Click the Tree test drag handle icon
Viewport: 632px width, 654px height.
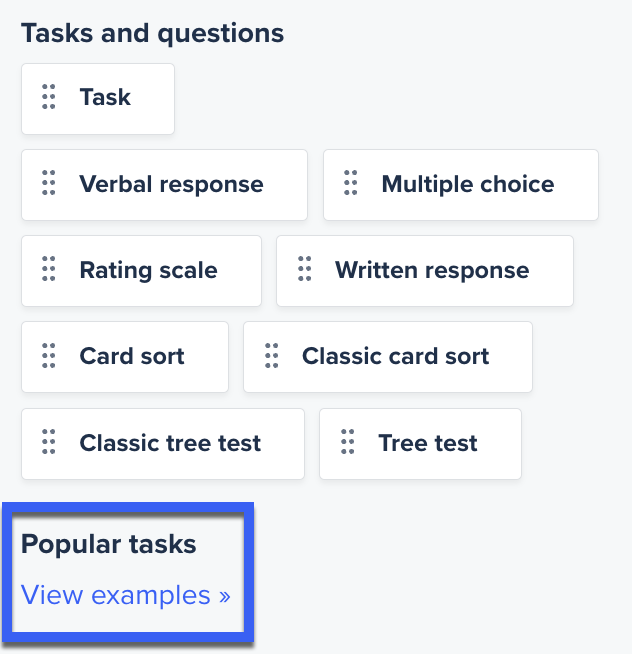(x=347, y=442)
